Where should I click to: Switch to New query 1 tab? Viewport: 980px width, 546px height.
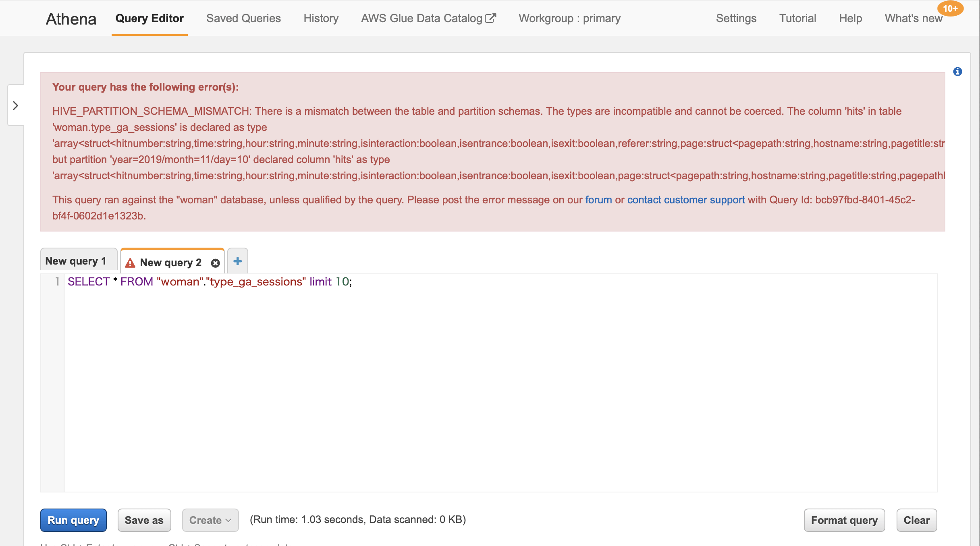click(x=76, y=261)
